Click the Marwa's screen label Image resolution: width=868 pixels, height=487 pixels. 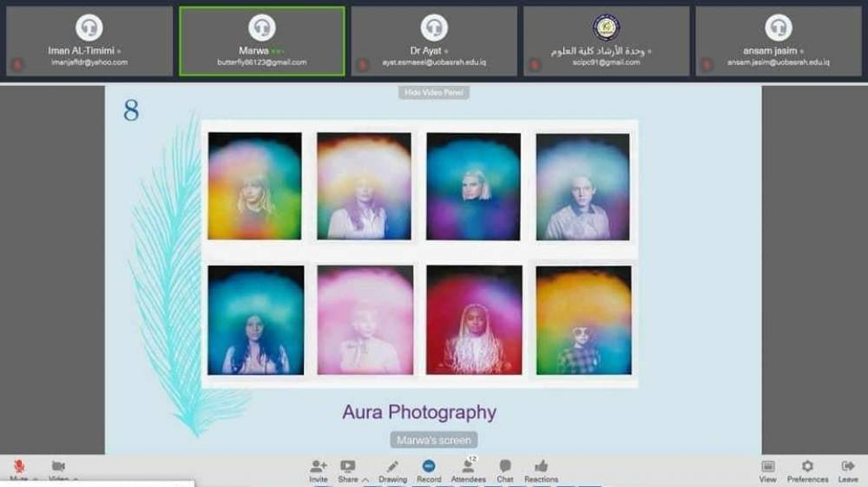click(434, 440)
